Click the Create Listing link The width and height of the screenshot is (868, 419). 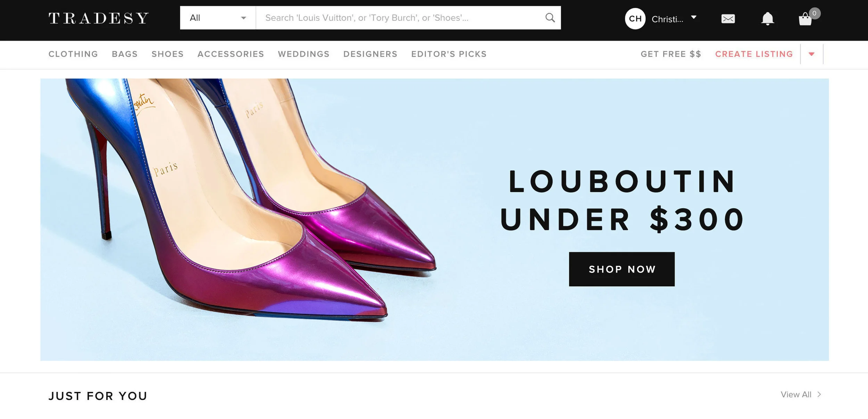pyautogui.click(x=754, y=54)
